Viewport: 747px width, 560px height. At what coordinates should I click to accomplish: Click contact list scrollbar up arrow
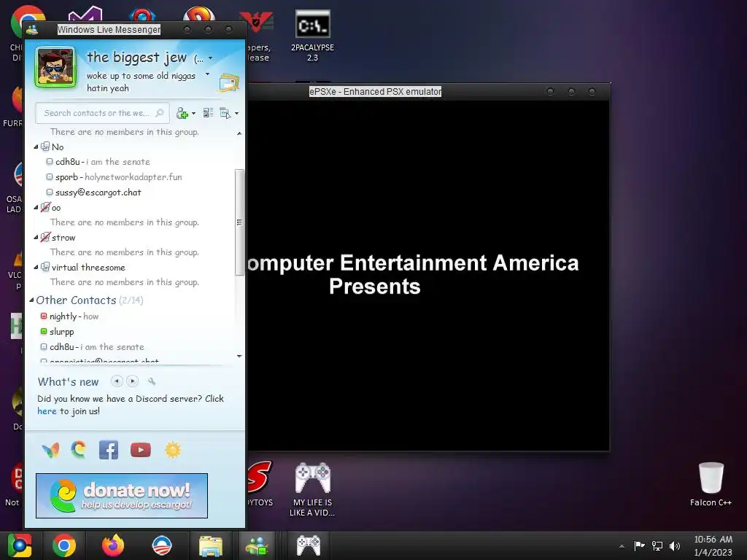click(239, 133)
